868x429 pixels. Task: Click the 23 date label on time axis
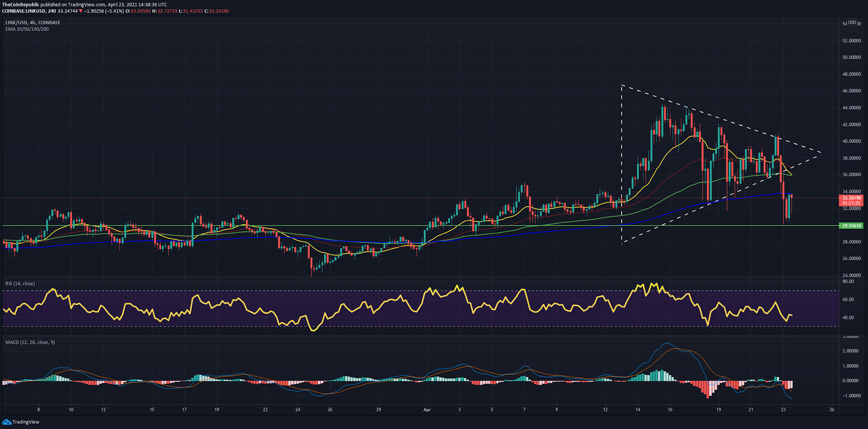click(x=783, y=410)
